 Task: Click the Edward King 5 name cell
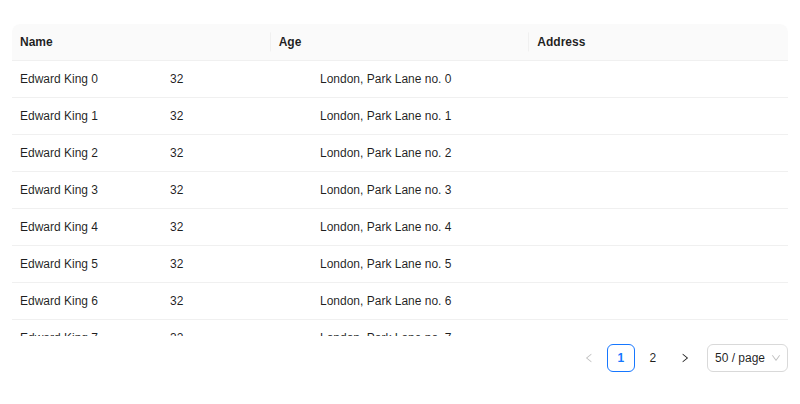[59, 264]
